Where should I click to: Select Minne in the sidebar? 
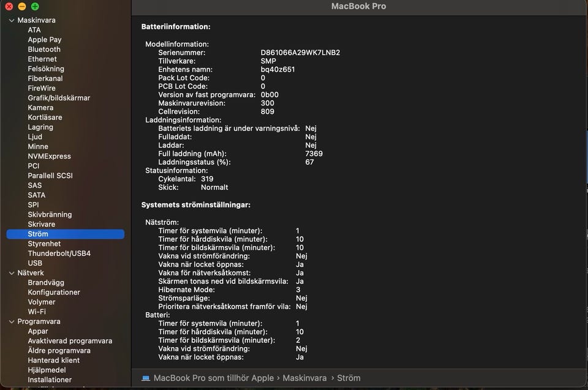pyautogui.click(x=38, y=146)
